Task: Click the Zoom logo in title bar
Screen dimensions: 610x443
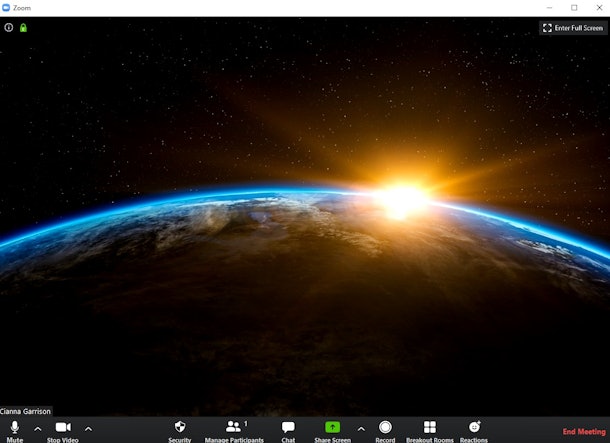Action: click(7, 7)
